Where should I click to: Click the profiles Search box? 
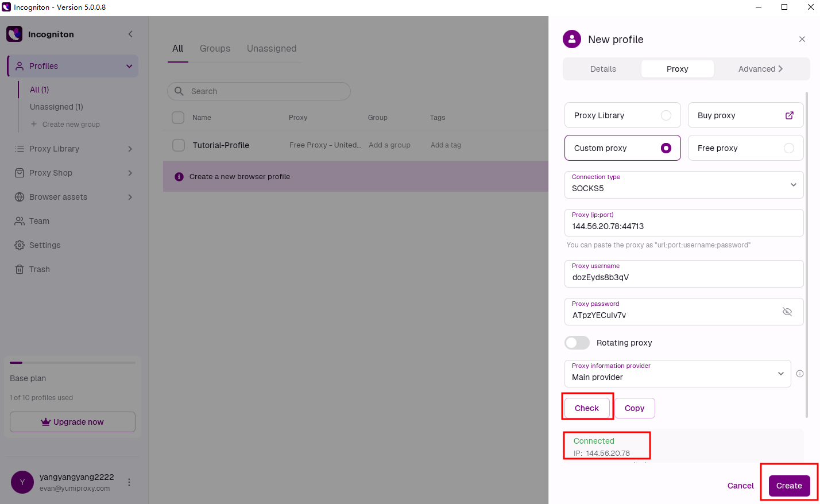coord(259,91)
